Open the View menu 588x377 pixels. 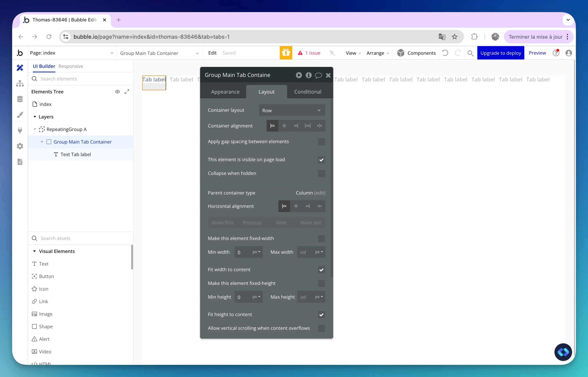click(353, 53)
